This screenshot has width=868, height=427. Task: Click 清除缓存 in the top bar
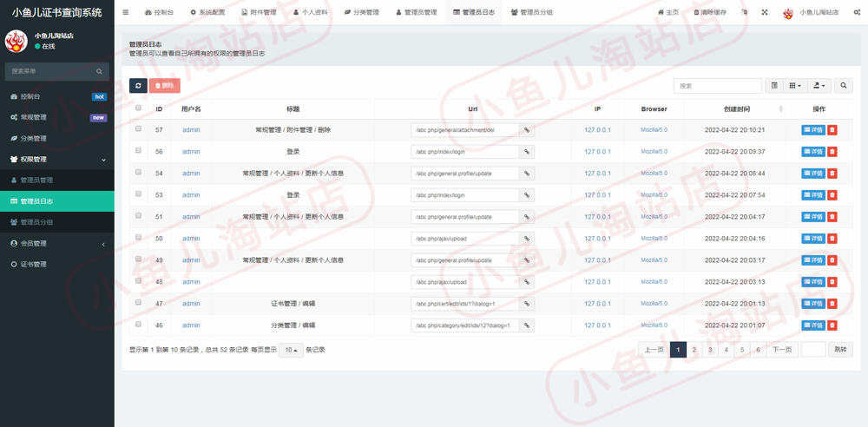[x=710, y=12]
